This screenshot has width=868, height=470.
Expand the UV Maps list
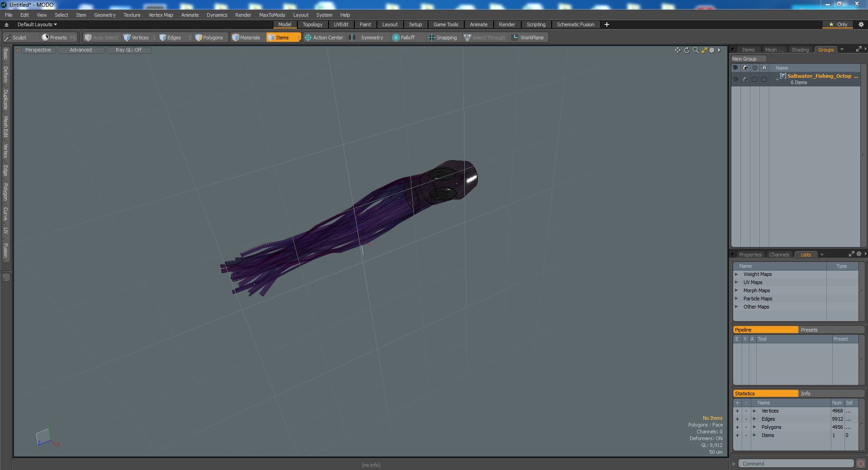pos(736,283)
